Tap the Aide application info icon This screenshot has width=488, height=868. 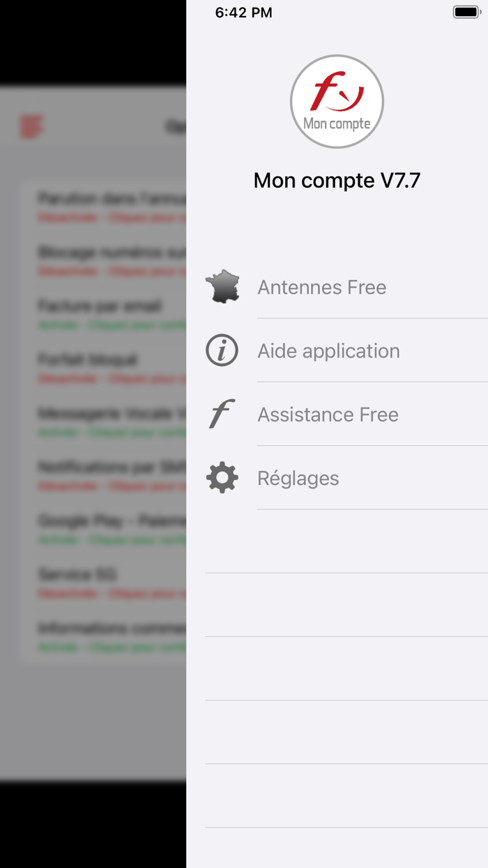(222, 350)
